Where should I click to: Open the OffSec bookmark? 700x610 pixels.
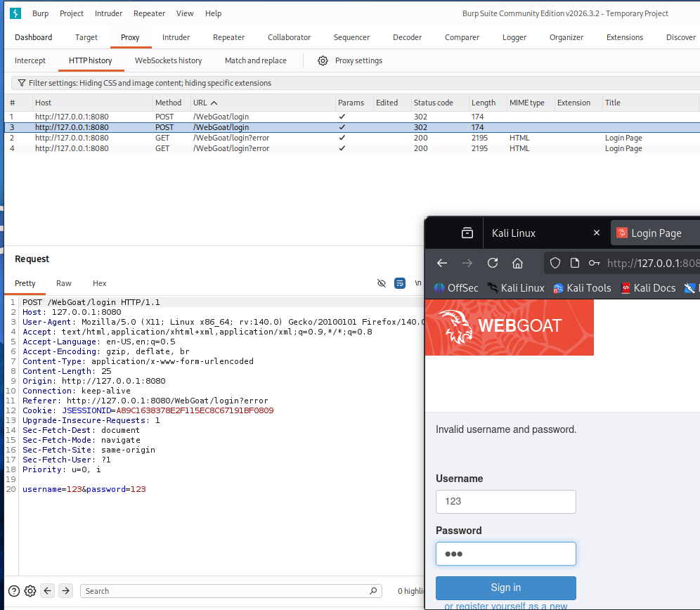pyautogui.click(x=456, y=288)
